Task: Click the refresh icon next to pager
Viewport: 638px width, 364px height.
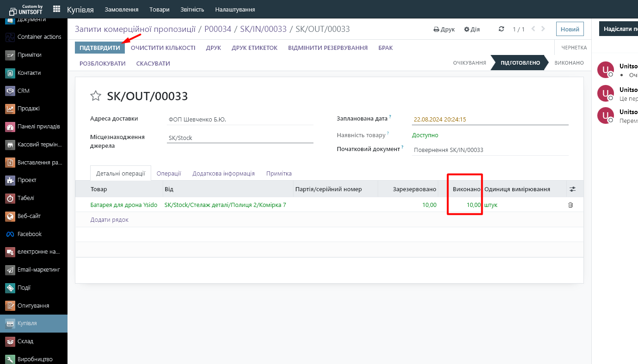Action: point(501,29)
